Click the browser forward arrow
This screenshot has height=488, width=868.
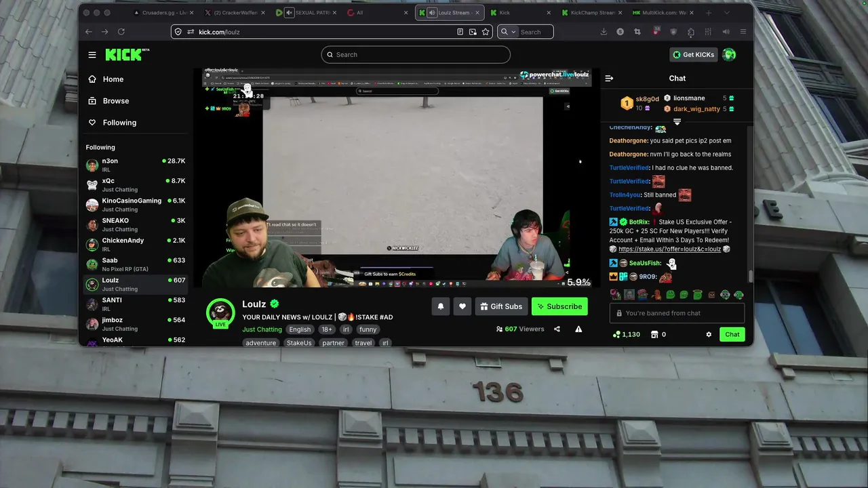(105, 32)
